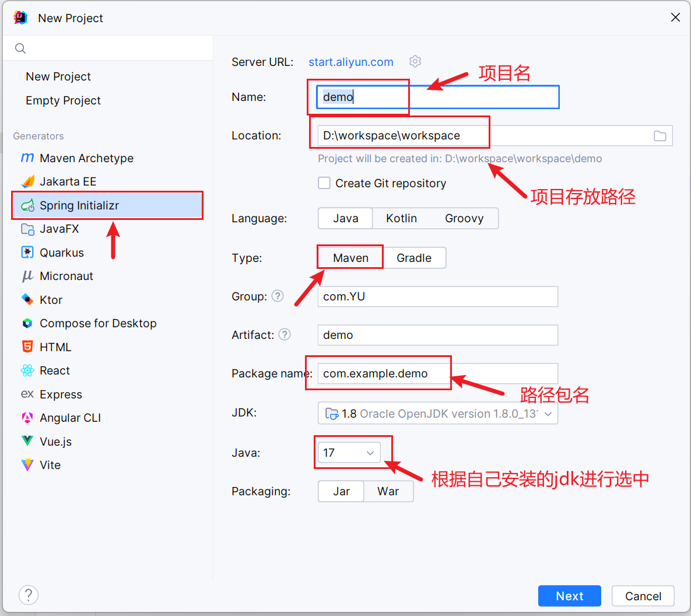Click the Next button

pyautogui.click(x=569, y=596)
